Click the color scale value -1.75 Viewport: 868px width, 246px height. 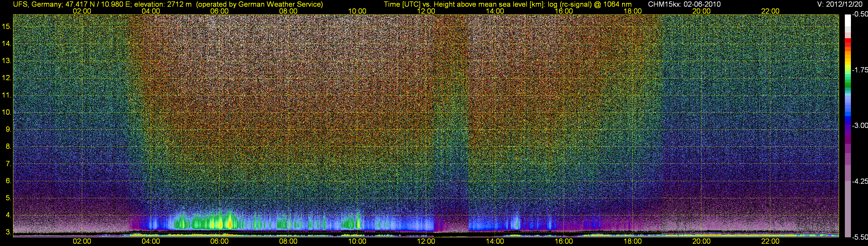coord(860,70)
